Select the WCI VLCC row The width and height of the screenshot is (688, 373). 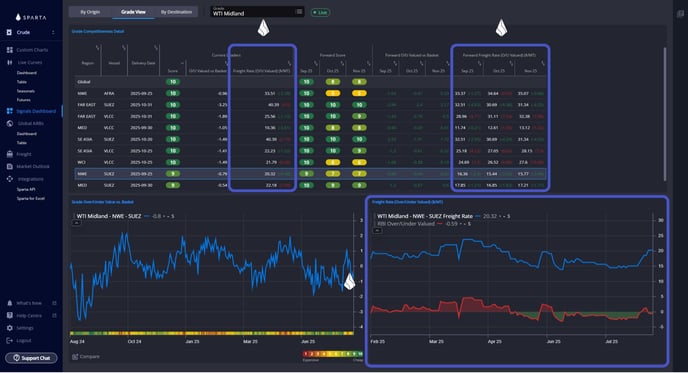[310, 162]
